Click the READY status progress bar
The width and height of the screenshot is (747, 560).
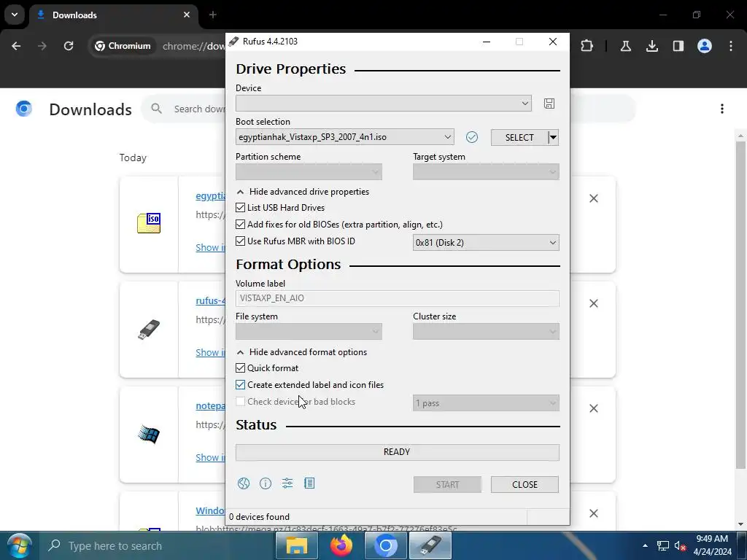tap(398, 452)
